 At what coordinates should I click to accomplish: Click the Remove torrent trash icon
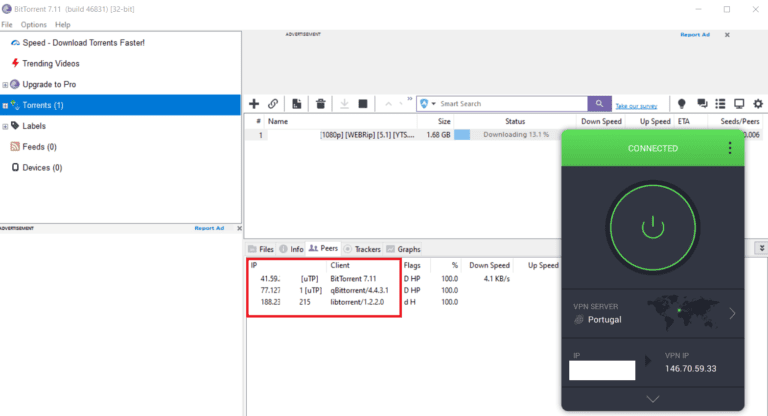(320, 104)
